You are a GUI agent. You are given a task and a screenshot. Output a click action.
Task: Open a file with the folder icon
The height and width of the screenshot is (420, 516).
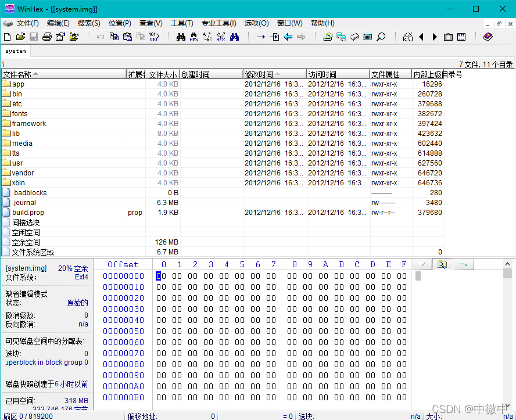(x=20, y=37)
